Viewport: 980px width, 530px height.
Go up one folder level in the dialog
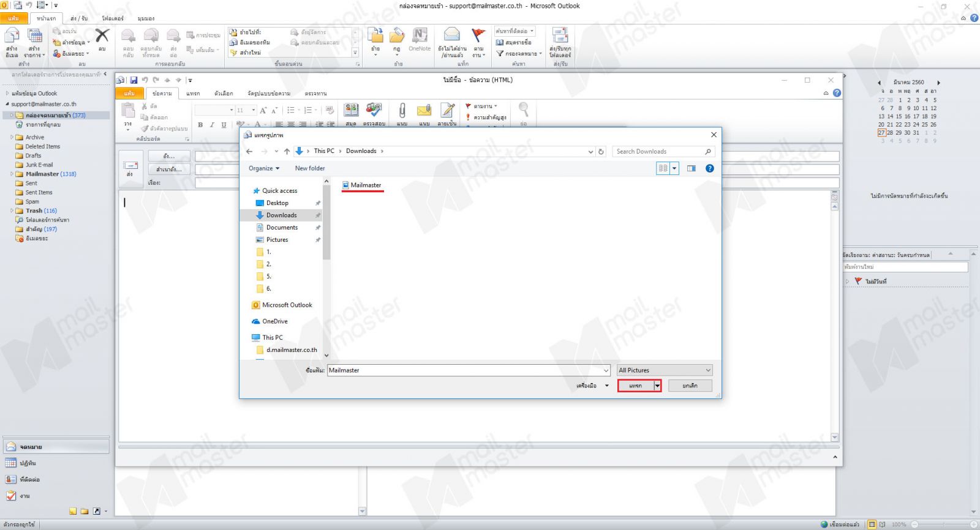click(x=287, y=151)
